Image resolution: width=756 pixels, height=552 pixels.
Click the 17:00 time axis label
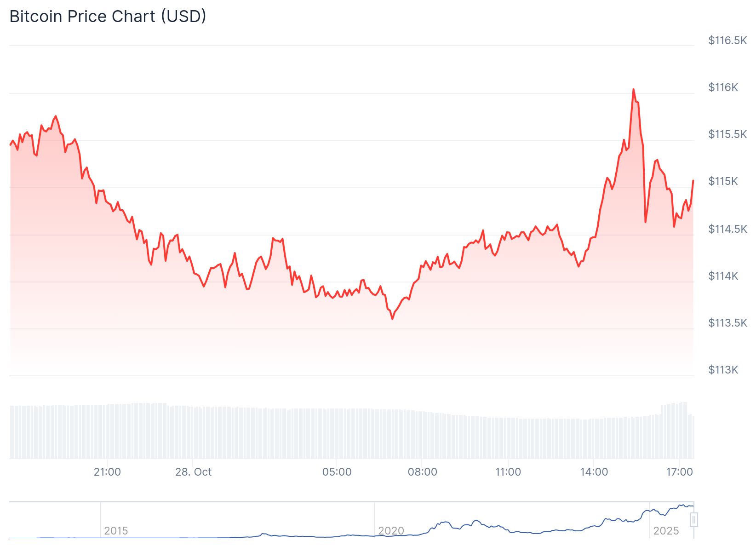pyautogui.click(x=679, y=472)
